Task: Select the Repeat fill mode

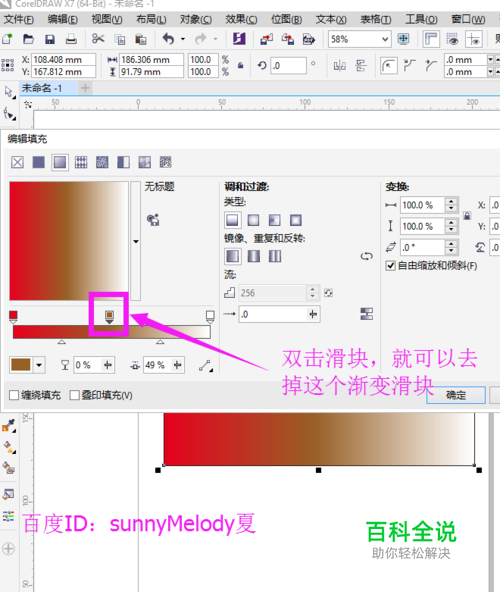Action: (x=275, y=256)
